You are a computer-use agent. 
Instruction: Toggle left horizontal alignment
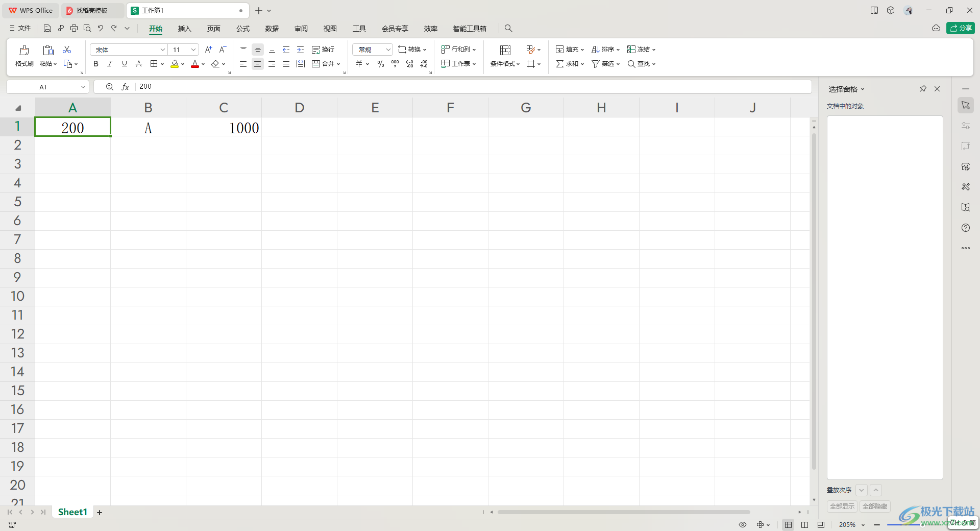(x=243, y=64)
